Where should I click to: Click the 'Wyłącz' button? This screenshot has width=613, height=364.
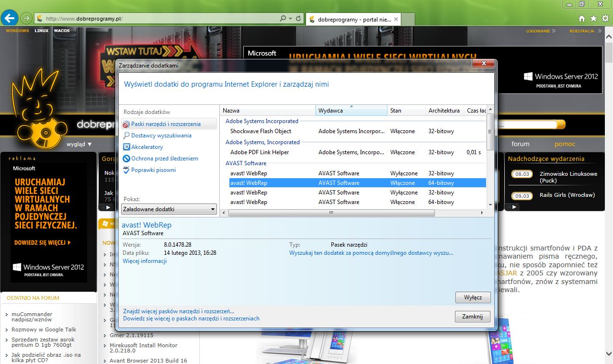coord(473,297)
